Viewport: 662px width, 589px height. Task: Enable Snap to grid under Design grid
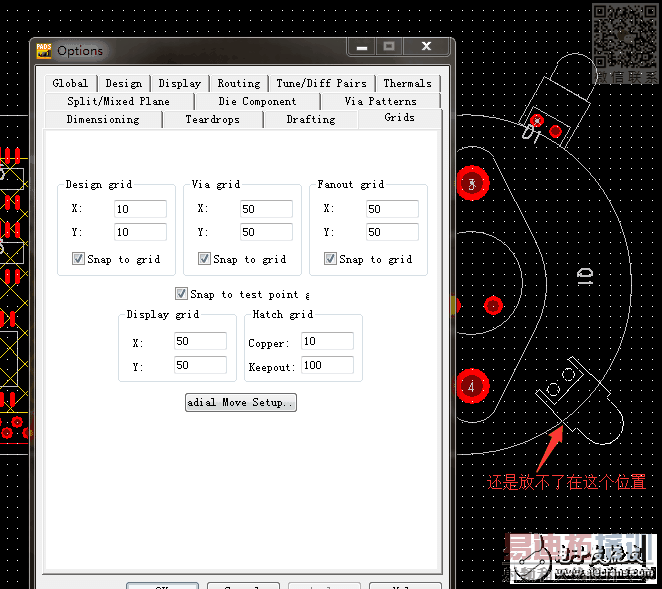[78, 259]
